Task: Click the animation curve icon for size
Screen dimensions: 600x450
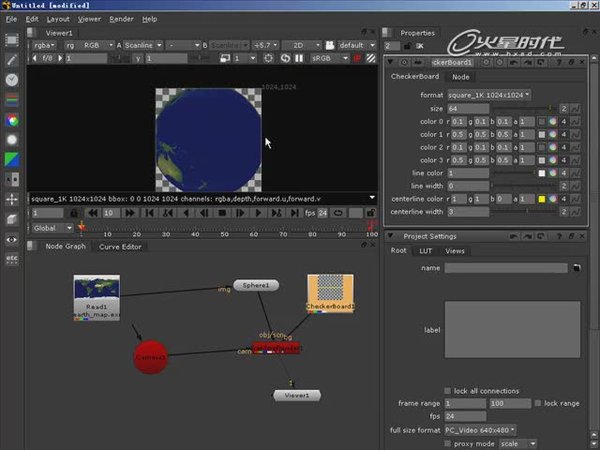Action: (x=577, y=108)
